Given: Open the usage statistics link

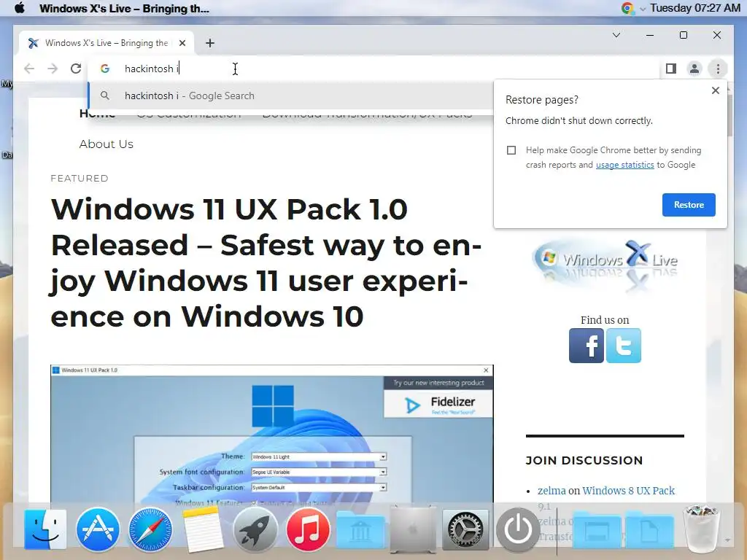Looking at the screenshot, I should click(624, 165).
